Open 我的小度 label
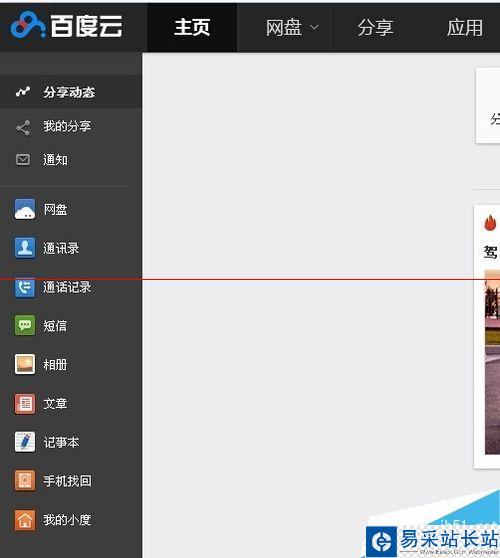Viewport: 500px width, 558px height. coord(67,520)
